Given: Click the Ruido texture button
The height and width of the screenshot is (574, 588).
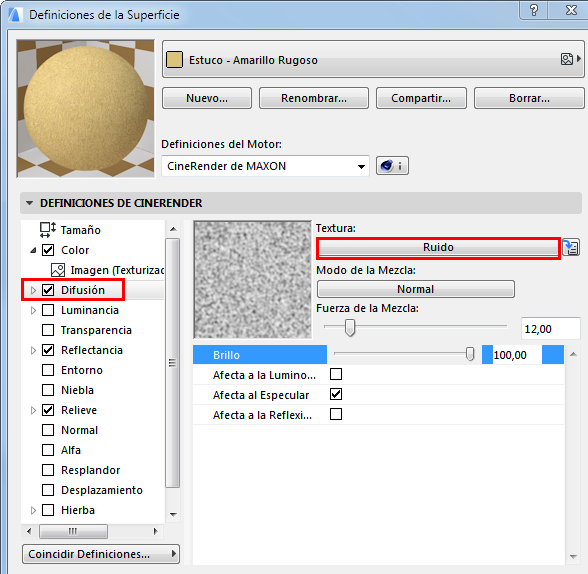Looking at the screenshot, I should point(438,247).
